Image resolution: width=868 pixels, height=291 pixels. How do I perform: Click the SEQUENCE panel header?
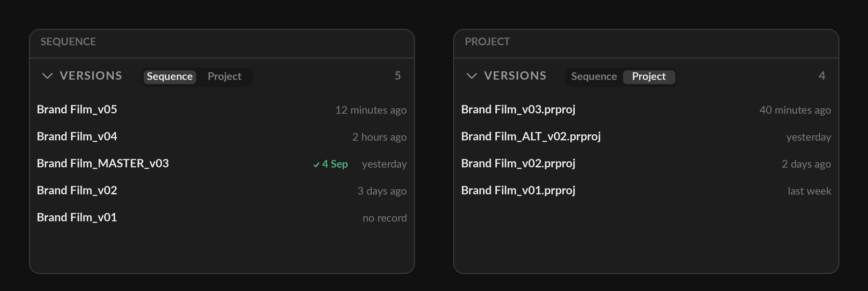coord(68,42)
